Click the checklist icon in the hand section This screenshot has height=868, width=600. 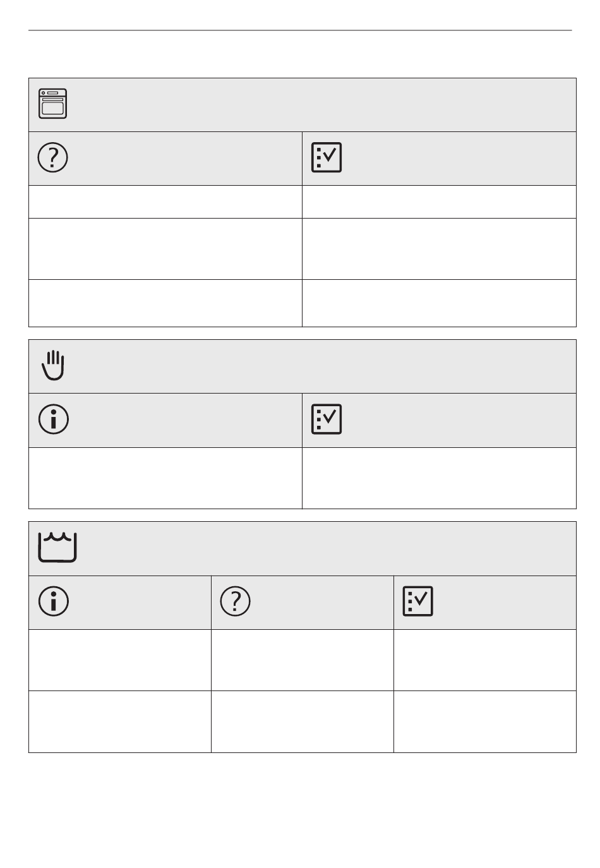point(327,419)
